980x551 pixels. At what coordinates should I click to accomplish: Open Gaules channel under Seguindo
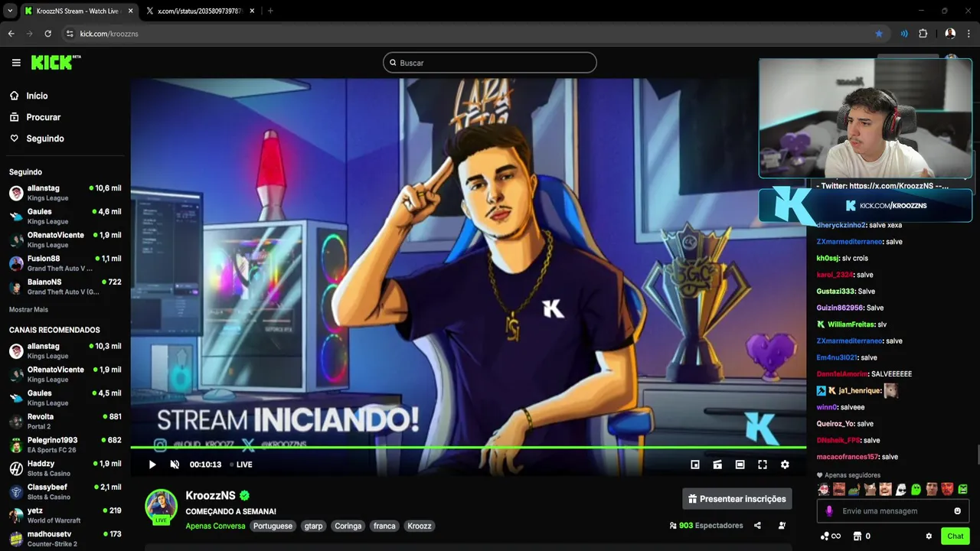pos(65,217)
